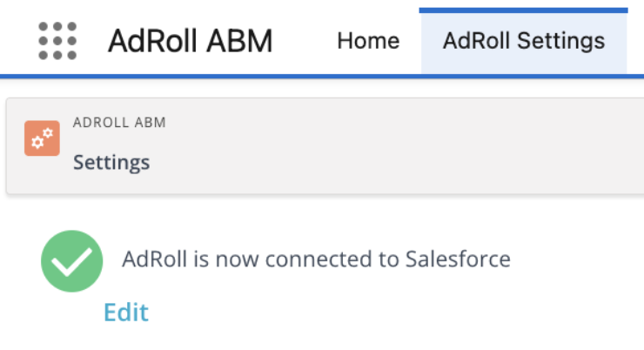Click the ABM text in app title
Screen dimensions: 644x350
(241, 40)
